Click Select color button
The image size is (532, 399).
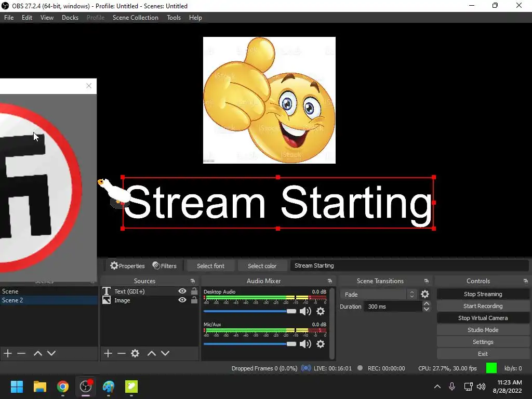coord(262,266)
